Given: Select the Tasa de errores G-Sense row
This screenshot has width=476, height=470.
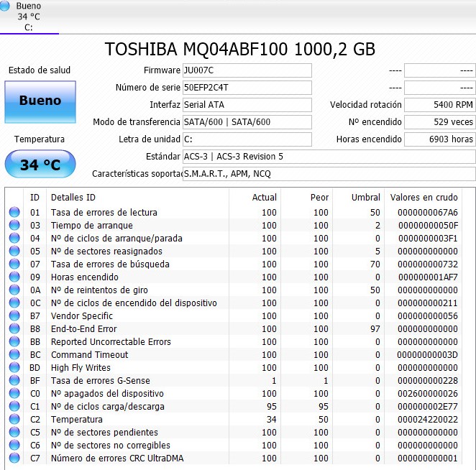Looking at the screenshot, I should [234, 380].
